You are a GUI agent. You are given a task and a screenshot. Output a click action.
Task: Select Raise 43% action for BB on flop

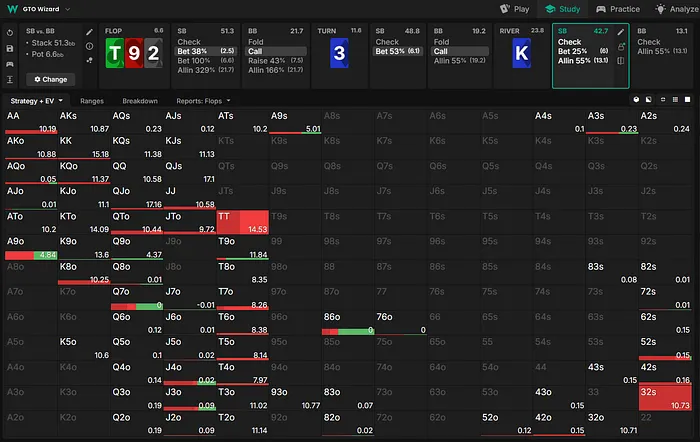[261, 61]
